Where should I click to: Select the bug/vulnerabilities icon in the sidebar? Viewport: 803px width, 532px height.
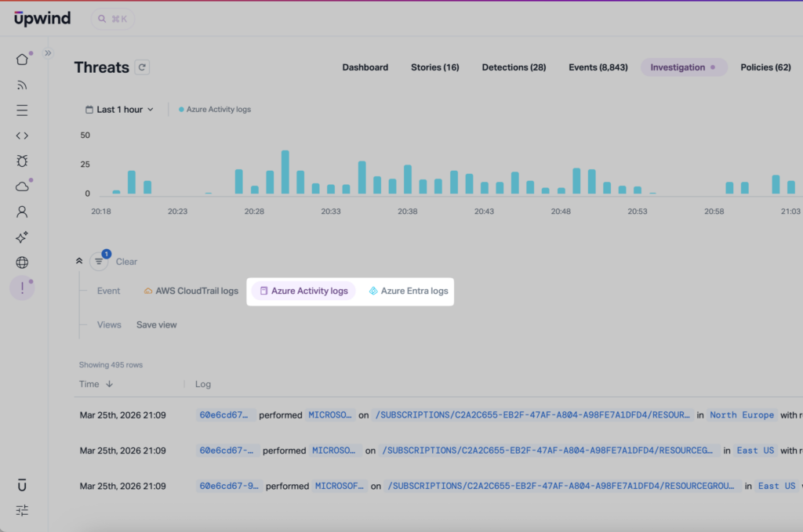[23, 160]
